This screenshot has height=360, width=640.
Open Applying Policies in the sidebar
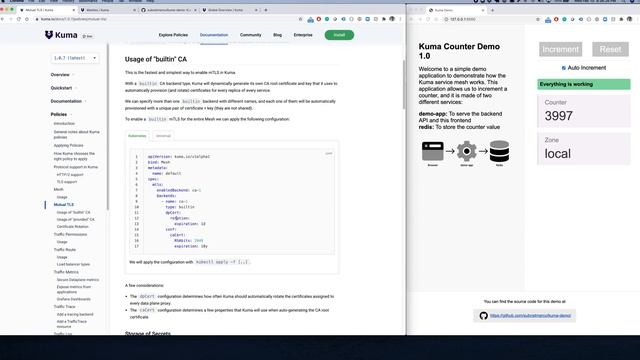coord(68,145)
